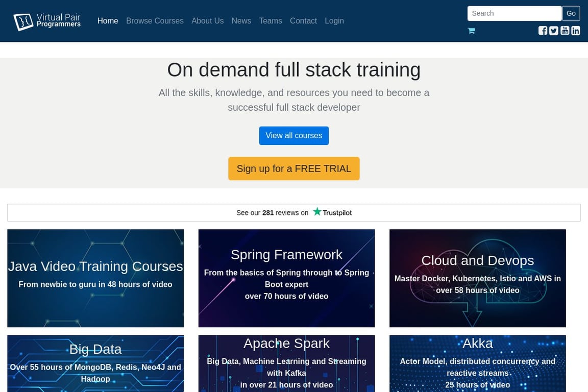Open the Browse Courses menu item
The width and height of the screenshot is (588, 392).
(x=155, y=21)
